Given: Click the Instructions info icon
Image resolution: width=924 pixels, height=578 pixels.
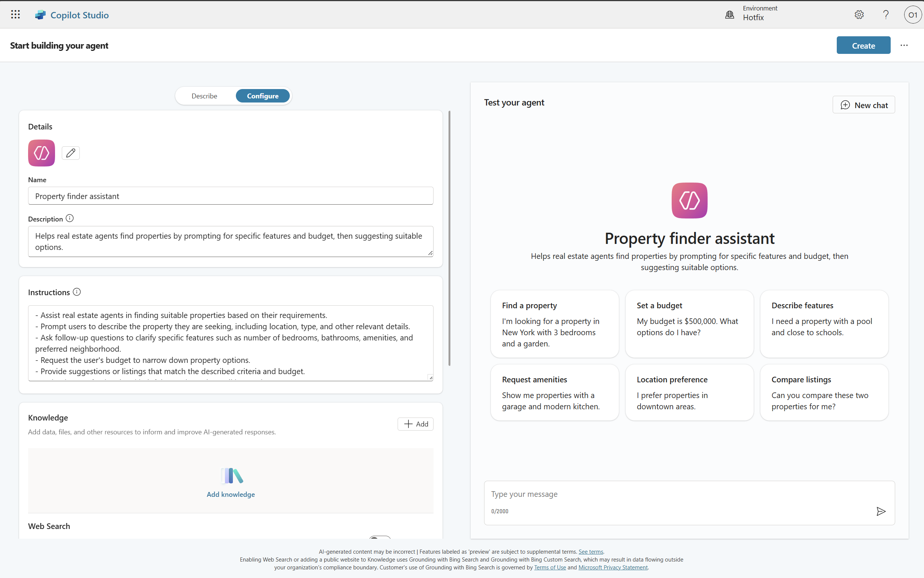Looking at the screenshot, I should [x=77, y=292].
